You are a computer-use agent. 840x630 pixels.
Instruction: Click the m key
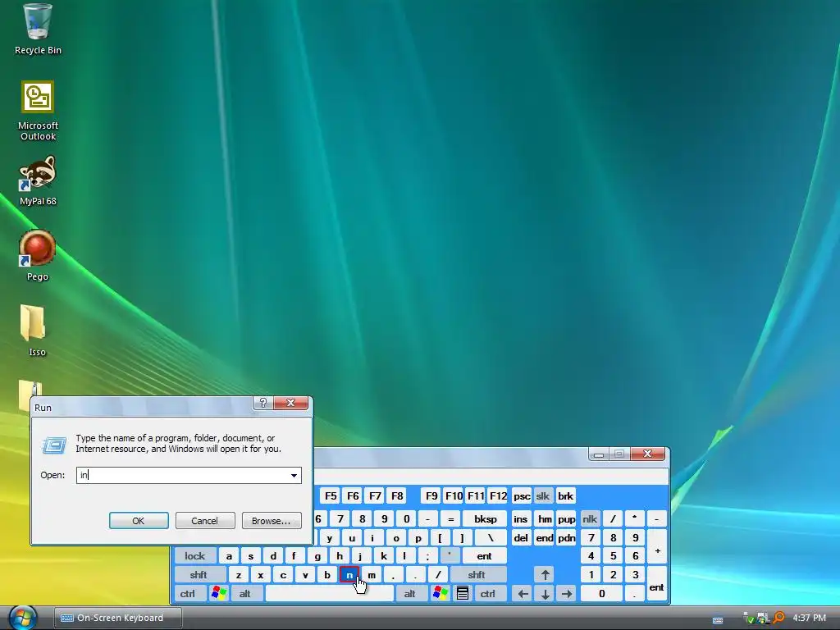(372, 575)
